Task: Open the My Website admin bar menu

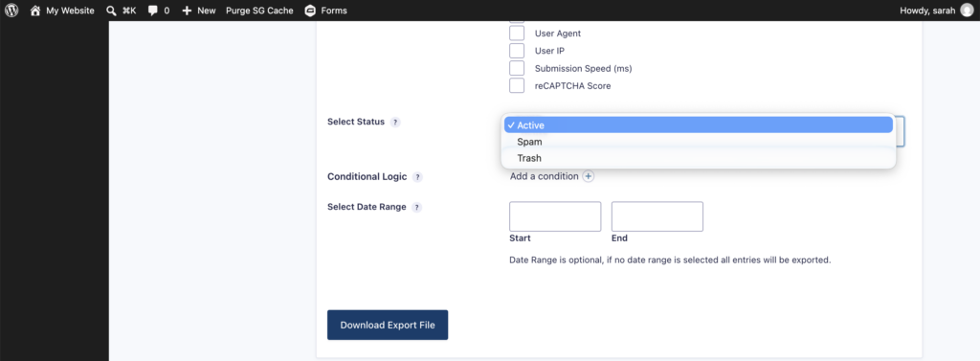Action: coord(62,11)
